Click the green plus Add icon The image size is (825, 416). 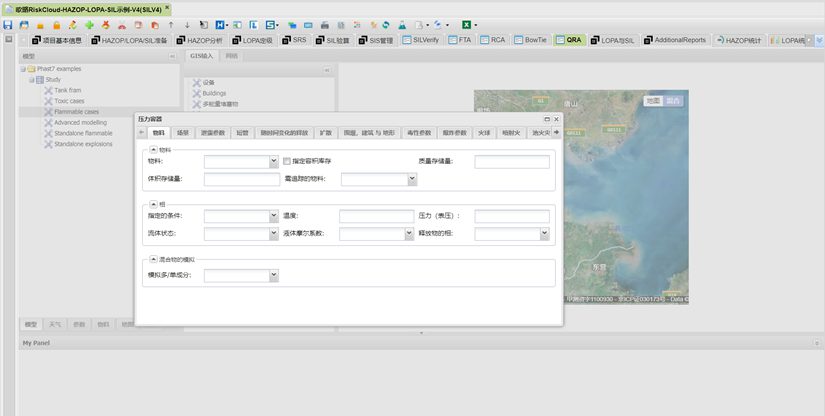[x=89, y=24]
